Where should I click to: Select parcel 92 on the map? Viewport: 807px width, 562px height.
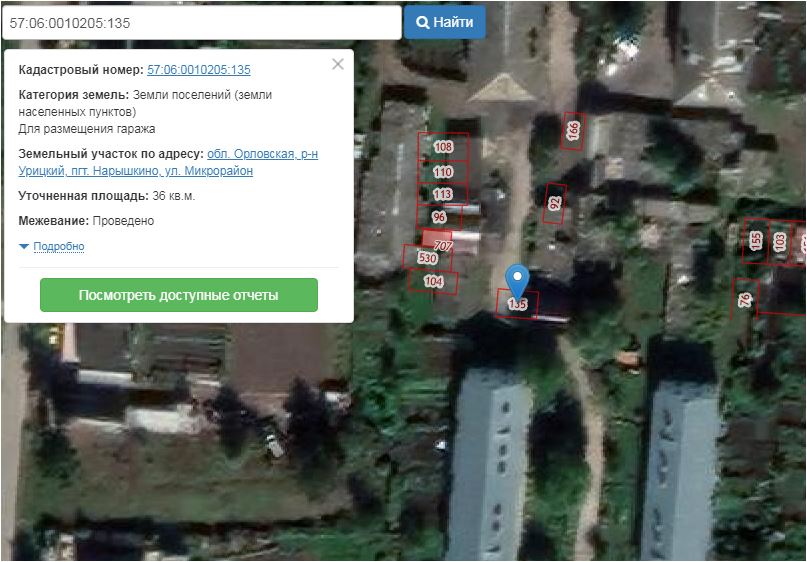[555, 203]
